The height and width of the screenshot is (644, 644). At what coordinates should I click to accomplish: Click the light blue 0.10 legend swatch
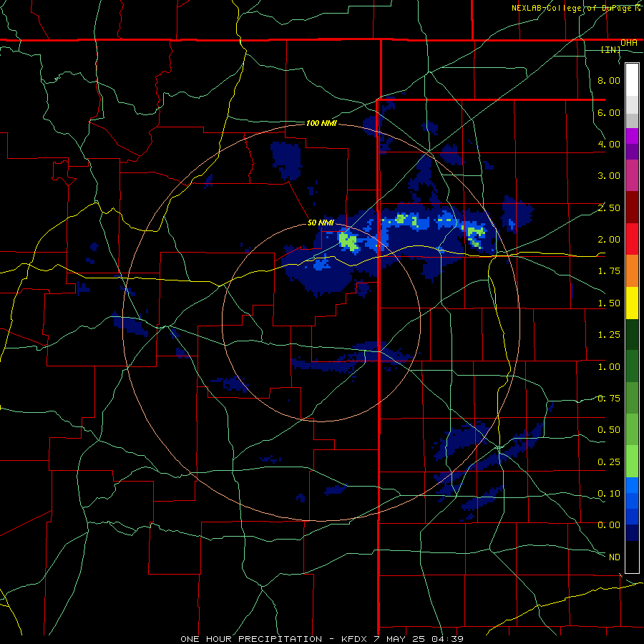click(x=632, y=485)
